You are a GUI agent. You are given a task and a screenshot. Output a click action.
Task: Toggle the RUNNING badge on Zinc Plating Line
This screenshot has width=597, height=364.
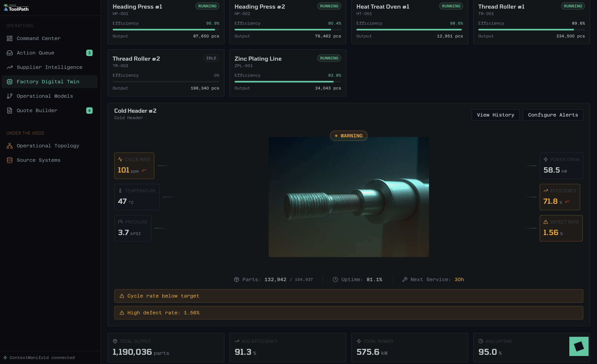tap(329, 58)
